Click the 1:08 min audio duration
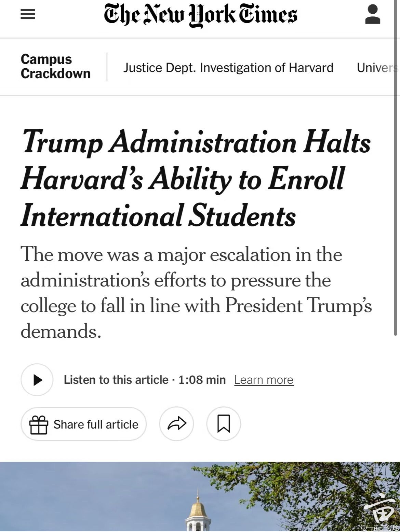The width and height of the screenshot is (400, 532). click(202, 380)
